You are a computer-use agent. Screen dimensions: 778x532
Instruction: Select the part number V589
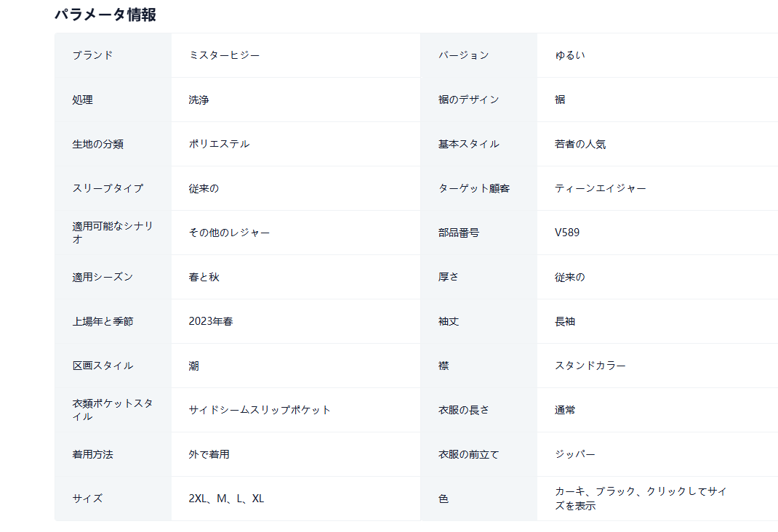pyautogui.click(x=567, y=233)
